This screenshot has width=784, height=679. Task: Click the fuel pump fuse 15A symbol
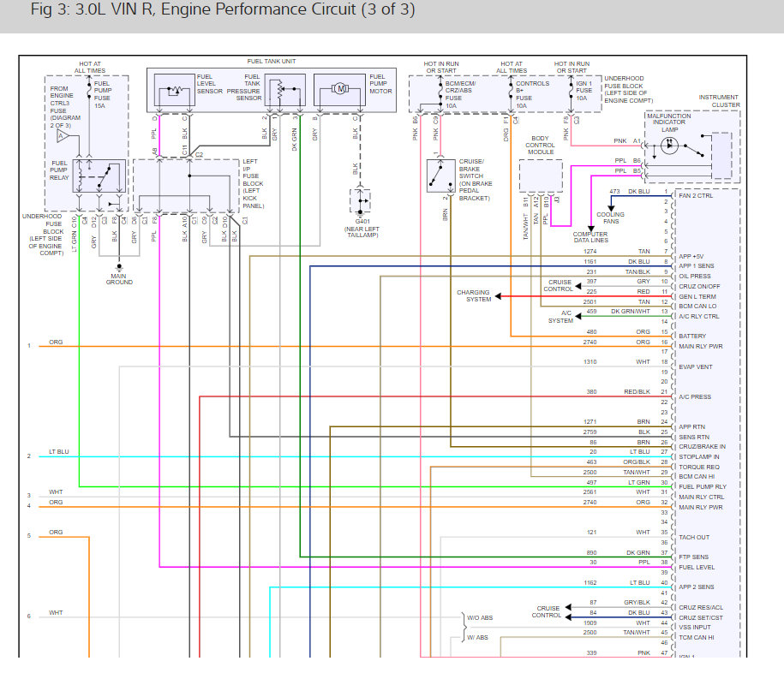point(89,91)
